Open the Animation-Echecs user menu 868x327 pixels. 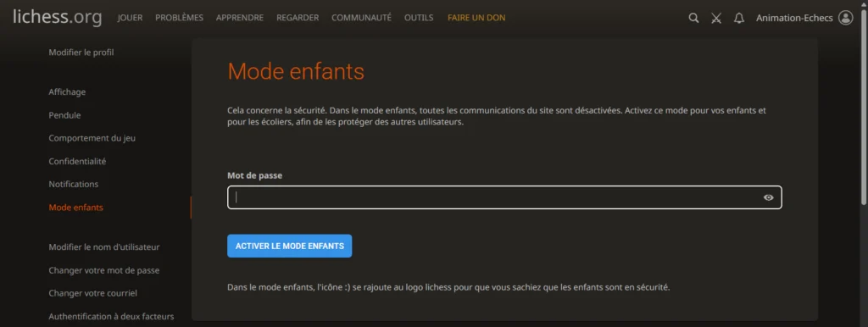point(794,19)
